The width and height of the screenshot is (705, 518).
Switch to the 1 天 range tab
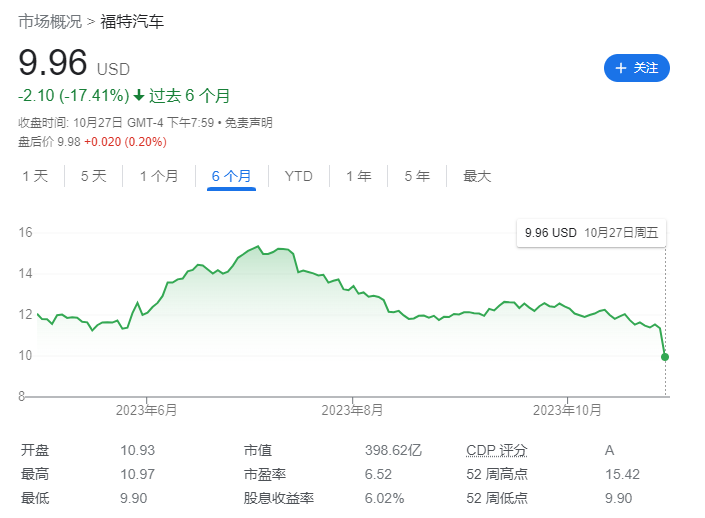click(x=36, y=176)
